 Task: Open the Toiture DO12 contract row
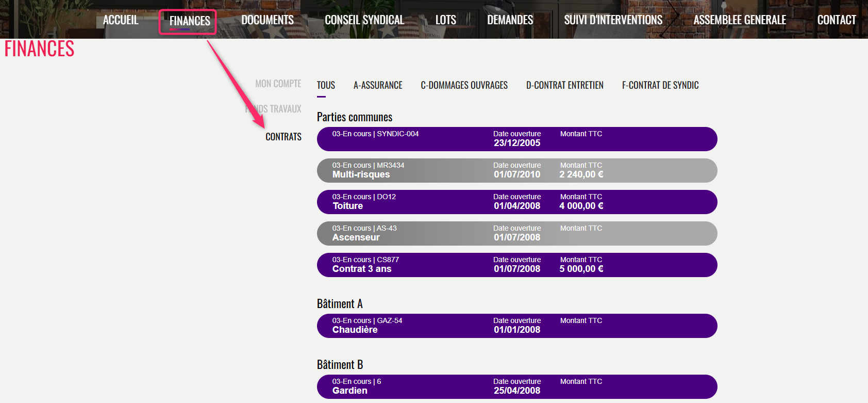click(516, 202)
